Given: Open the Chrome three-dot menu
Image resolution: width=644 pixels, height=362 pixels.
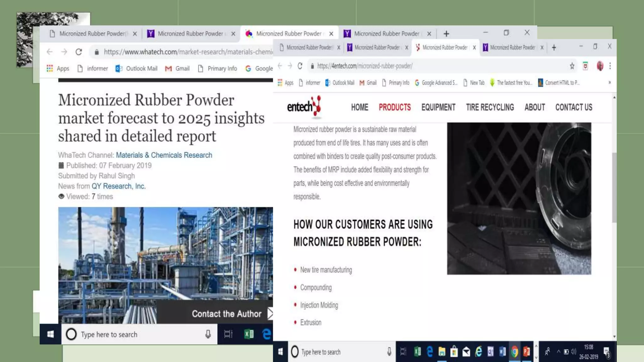Looking at the screenshot, I should pos(610,66).
